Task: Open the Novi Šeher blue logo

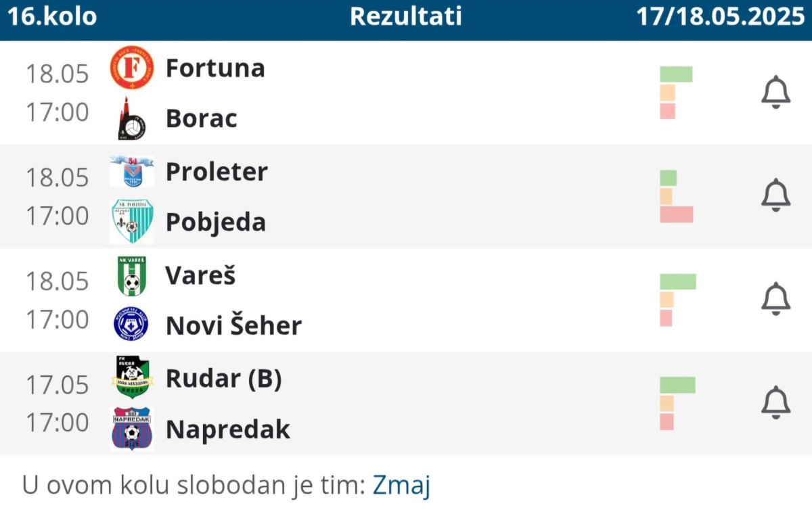Action: 131,325
